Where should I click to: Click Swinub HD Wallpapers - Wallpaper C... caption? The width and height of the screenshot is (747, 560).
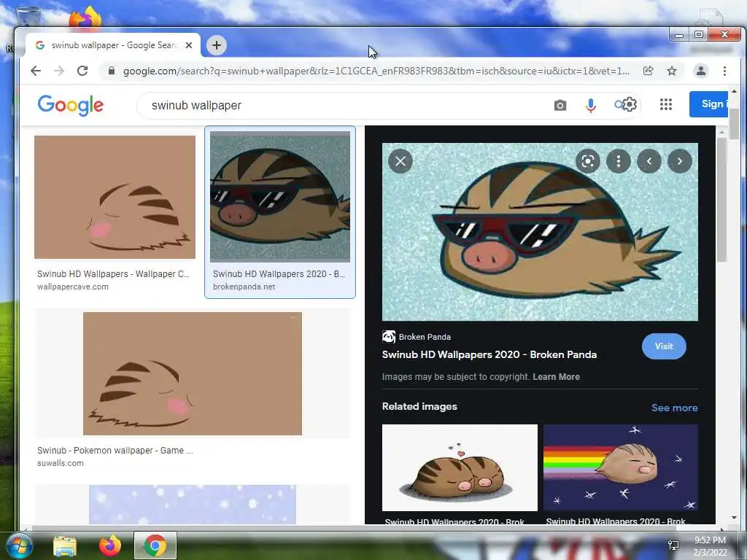pyautogui.click(x=113, y=274)
